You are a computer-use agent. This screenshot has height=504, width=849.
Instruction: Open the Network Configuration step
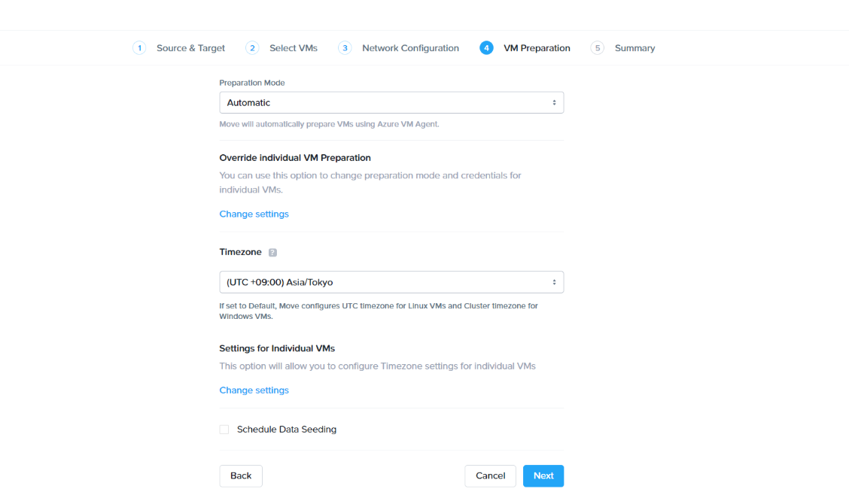(410, 48)
